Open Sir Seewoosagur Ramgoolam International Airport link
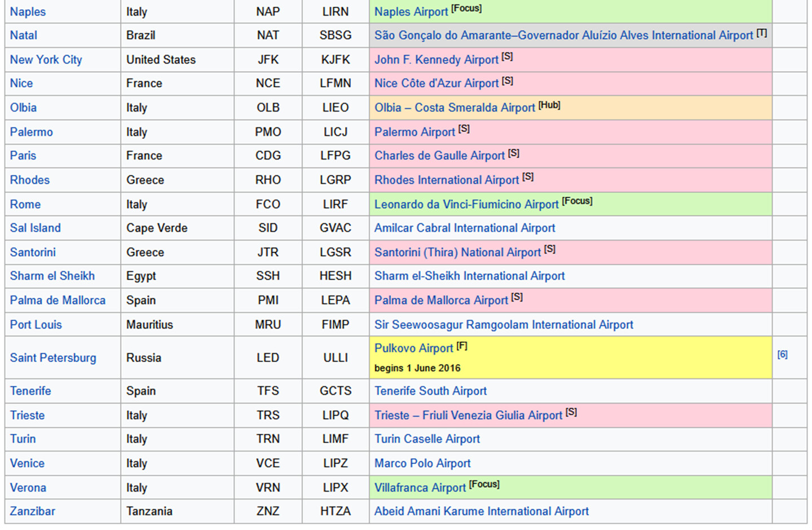The image size is (812, 530). (503, 325)
